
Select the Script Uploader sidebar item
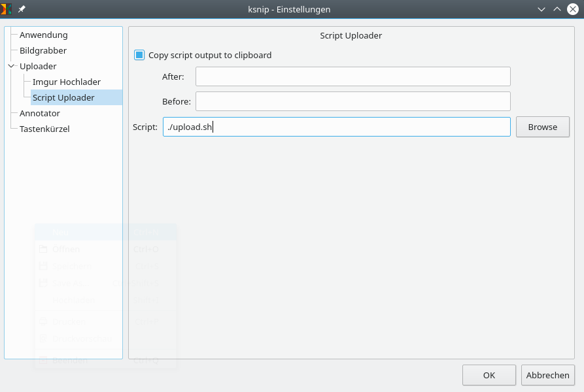pyautogui.click(x=62, y=97)
